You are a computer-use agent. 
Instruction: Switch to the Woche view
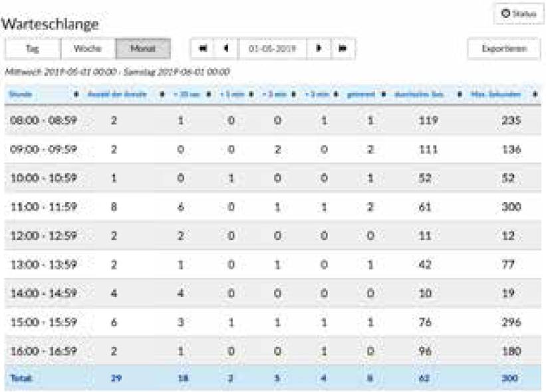tap(88, 49)
